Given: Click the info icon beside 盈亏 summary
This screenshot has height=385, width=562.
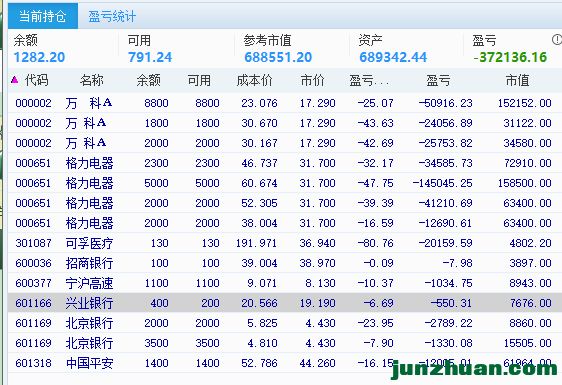Looking at the screenshot, I should click(x=557, y=40).
